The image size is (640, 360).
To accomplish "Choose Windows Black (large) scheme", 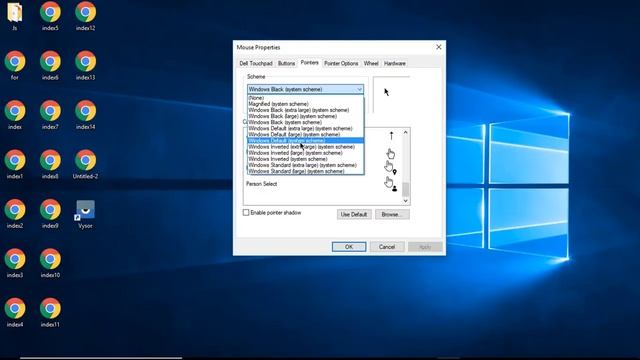I will point(305,116).
